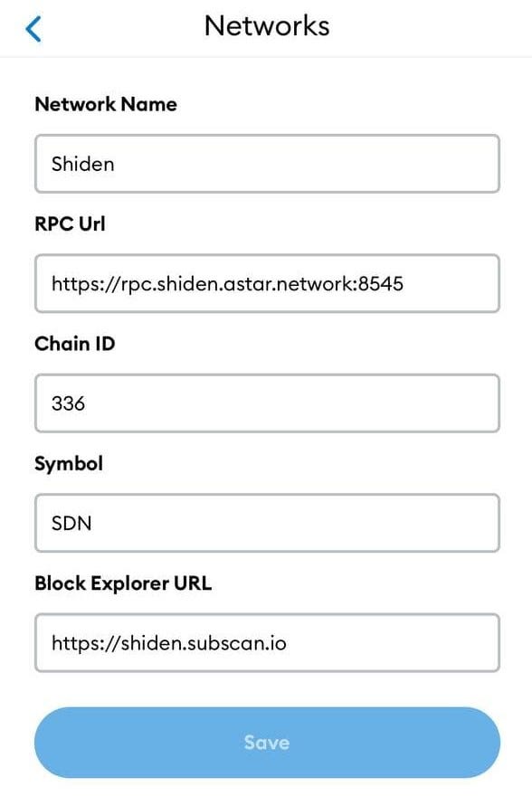Go back using the blue chevron arrow
The height and width of the screenshot is (796, 532).
(x=33, y=29)
